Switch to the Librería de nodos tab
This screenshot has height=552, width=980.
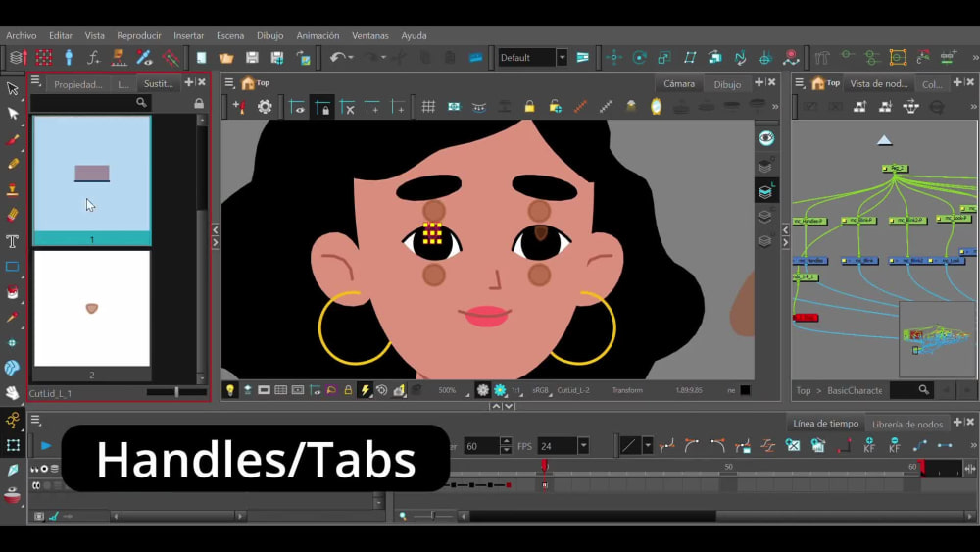click(x=906, y=424)
